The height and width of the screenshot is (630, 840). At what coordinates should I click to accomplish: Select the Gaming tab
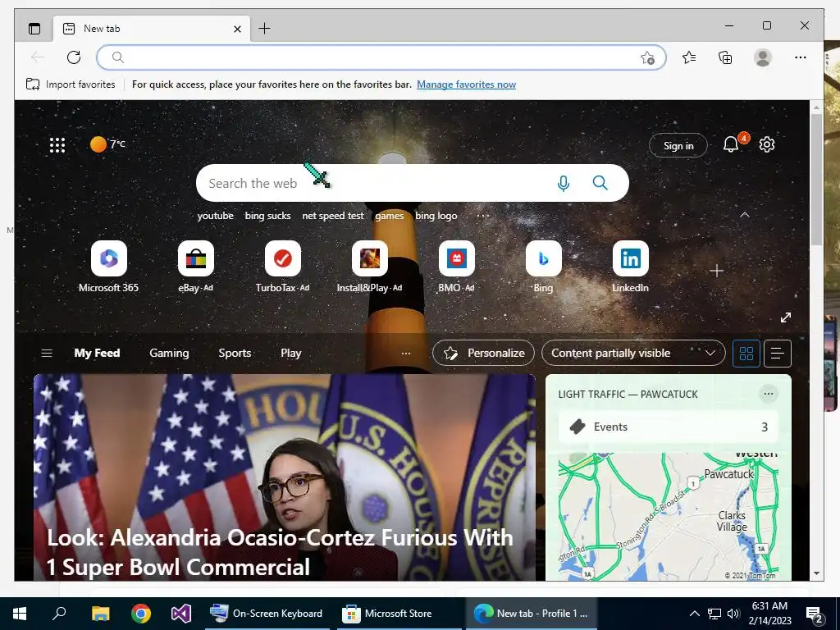coord(169,353)
